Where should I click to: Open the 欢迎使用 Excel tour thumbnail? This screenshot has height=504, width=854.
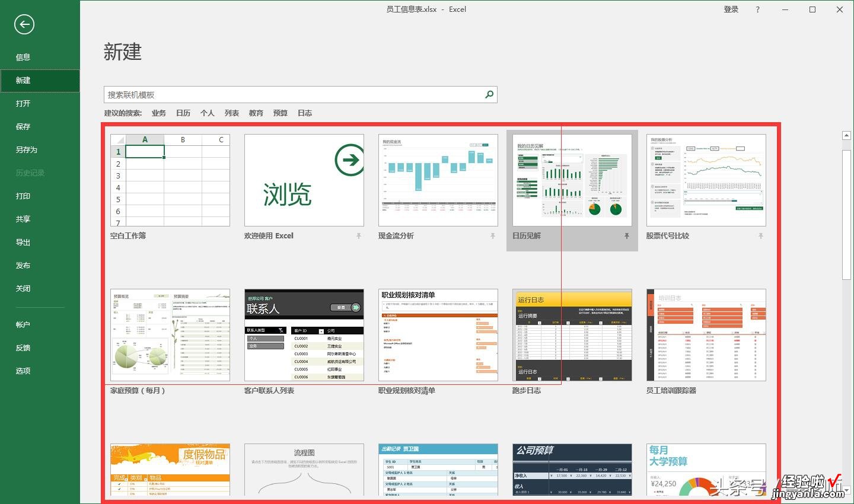tap(304, 180)
